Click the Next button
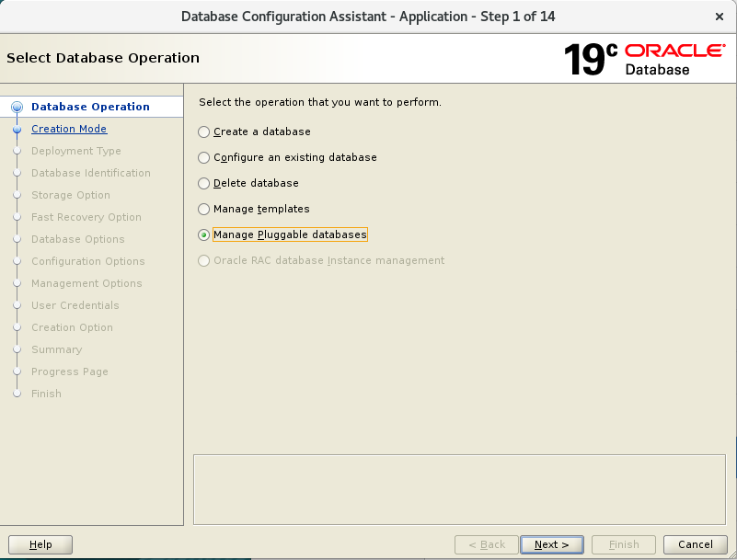Viewport: 737px width, 560px height. pos(552,544)
